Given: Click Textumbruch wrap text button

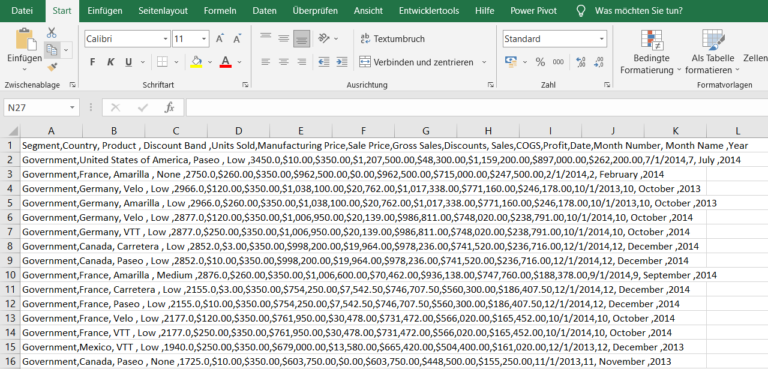Looking at the screenshot, I should tap(392, 39).
